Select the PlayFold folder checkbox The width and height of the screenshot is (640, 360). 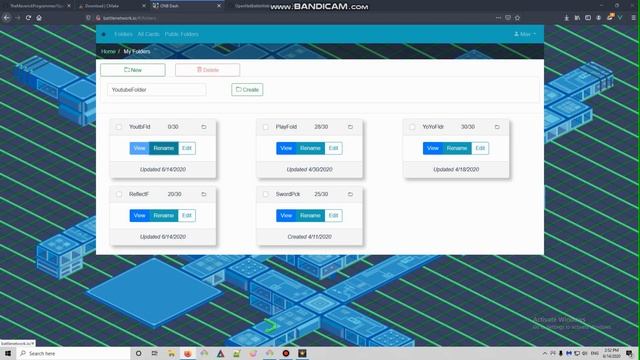pos(266,127)
